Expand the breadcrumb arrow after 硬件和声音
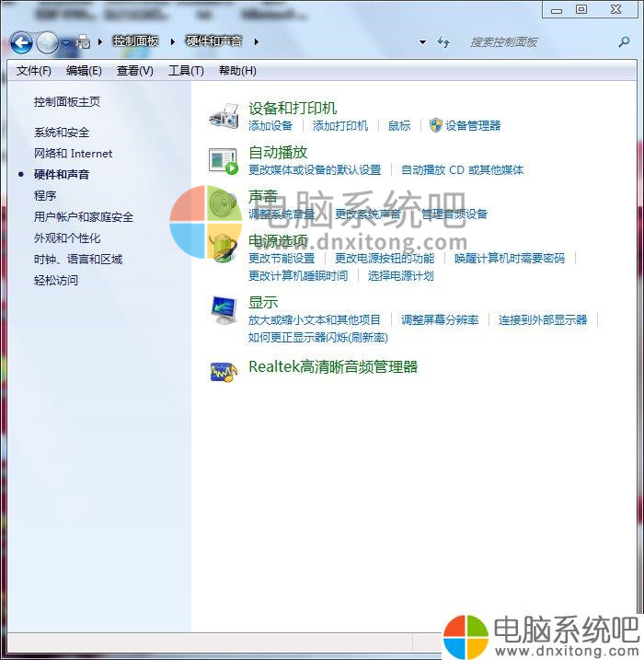 tap(256, 41)
